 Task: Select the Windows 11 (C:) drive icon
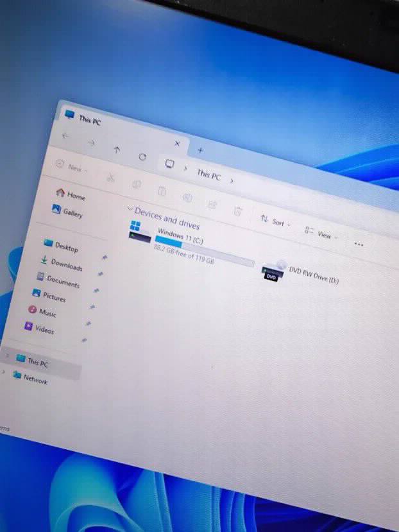140,232
